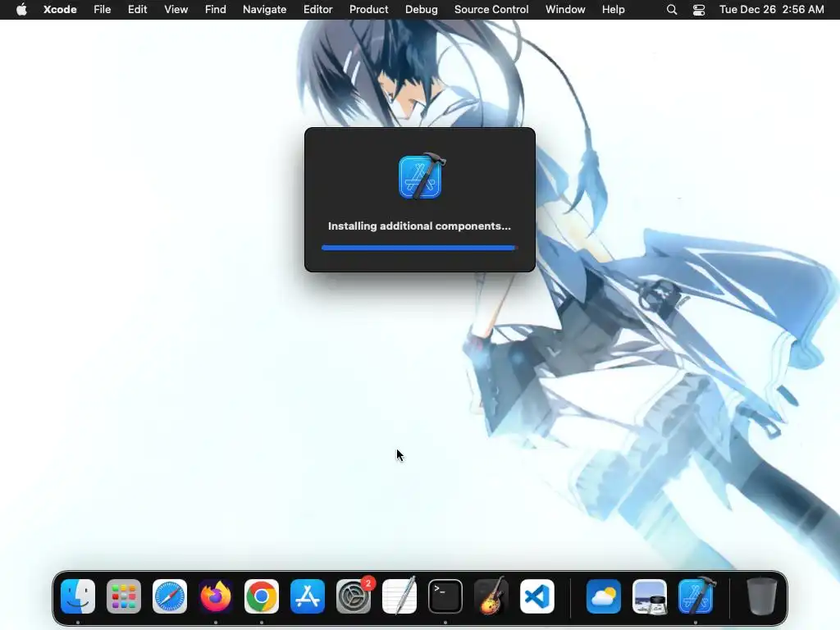Open the Source Control menu

[491, 10]
